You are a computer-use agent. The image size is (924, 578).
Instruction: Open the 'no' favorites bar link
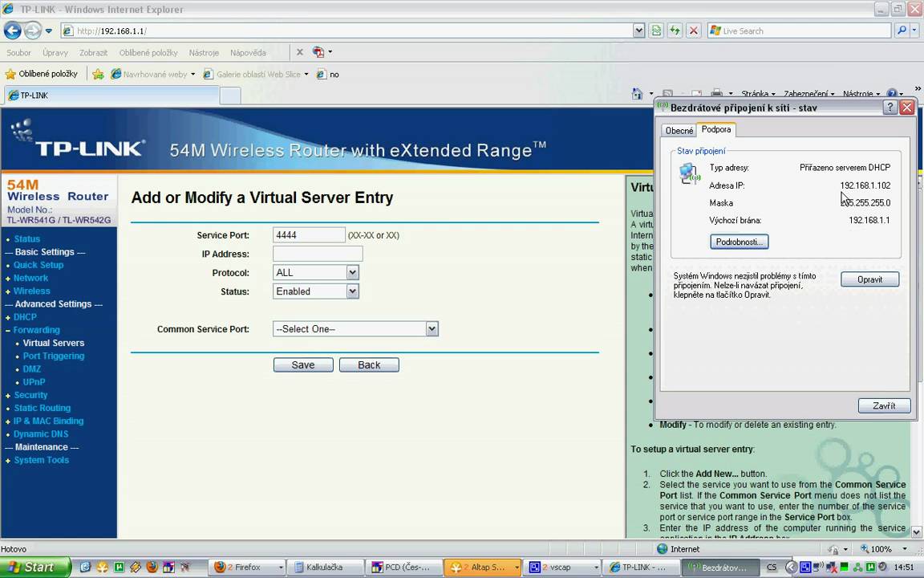coord(327,75)
